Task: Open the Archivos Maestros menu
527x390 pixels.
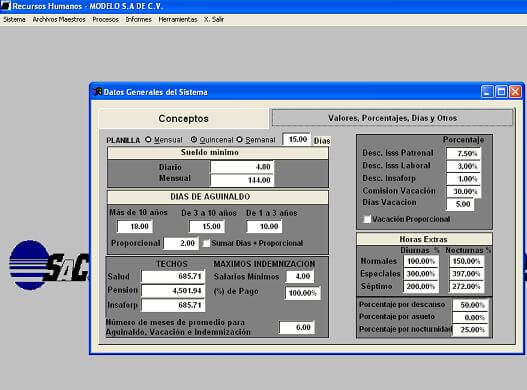Action: point(59,20)
